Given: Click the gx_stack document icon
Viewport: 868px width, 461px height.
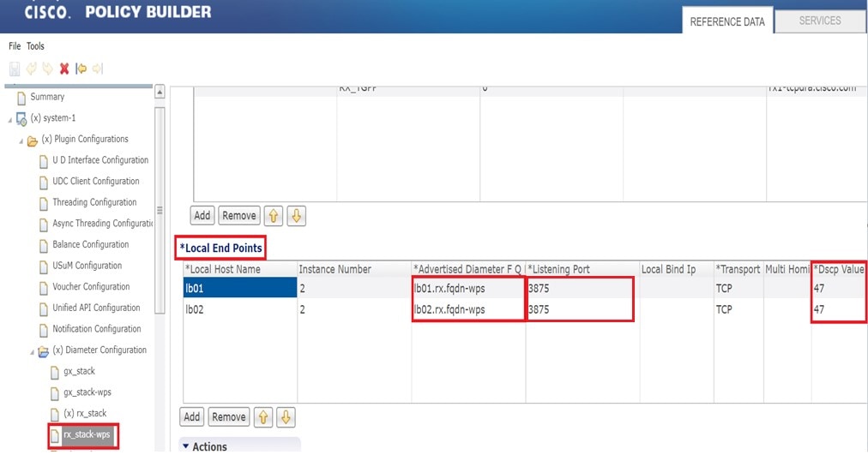Looking at the screenshot, I should click(x=54, y=372).
